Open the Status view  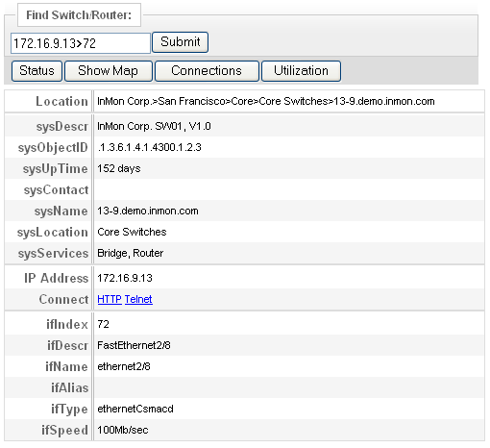click(x=37, y=71)
